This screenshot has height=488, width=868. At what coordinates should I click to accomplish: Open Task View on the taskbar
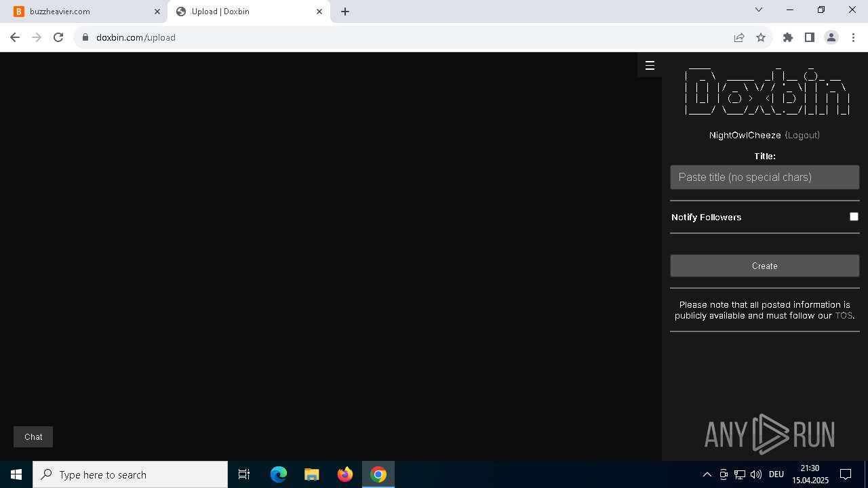244,474
